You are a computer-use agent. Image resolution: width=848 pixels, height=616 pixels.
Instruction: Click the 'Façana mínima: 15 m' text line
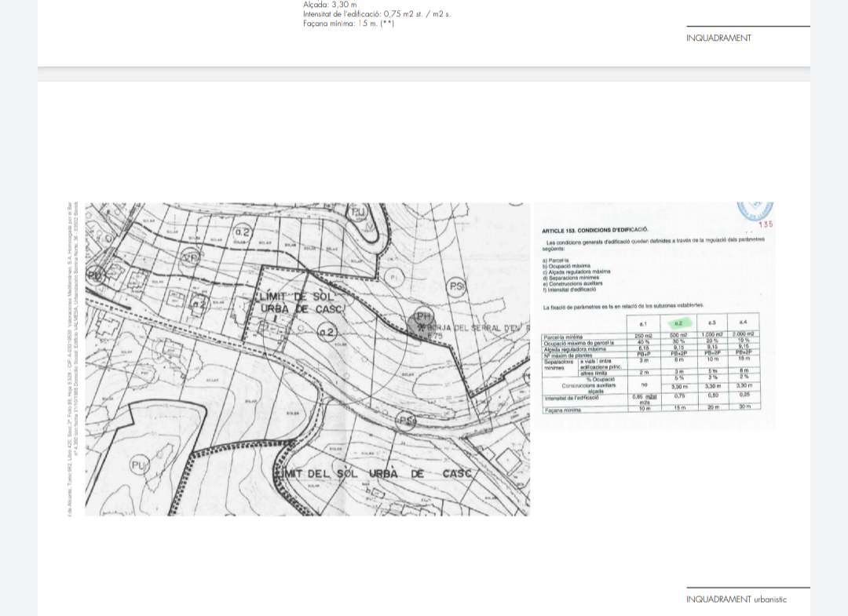tap(349, 24)
